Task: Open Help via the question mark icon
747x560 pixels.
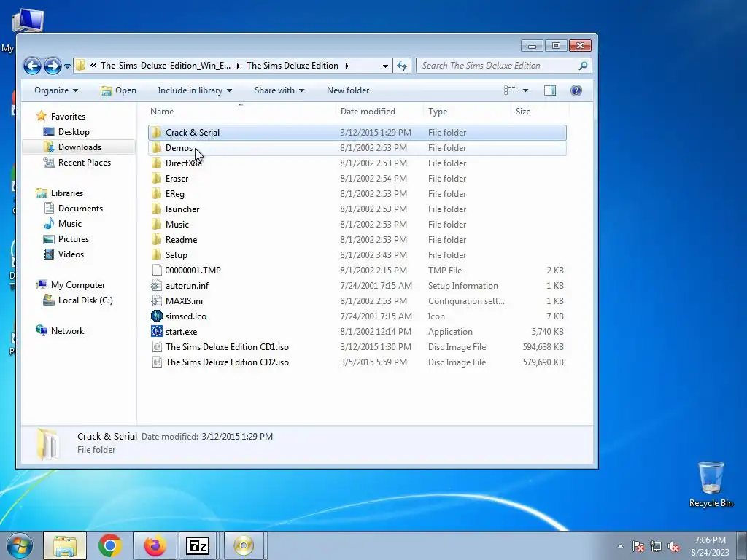Action: [x=576, y=90]
